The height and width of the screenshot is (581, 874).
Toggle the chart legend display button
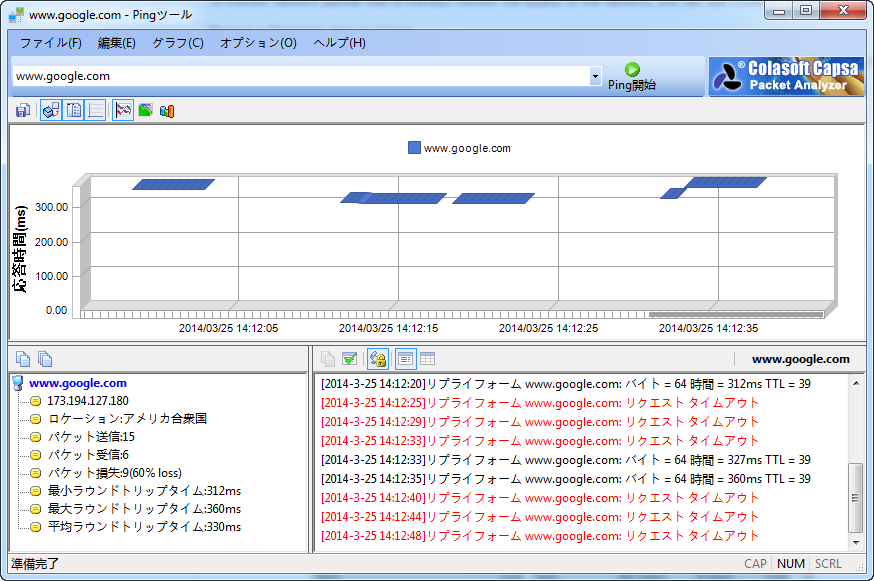pyautogui.click(x=73, y=110)
